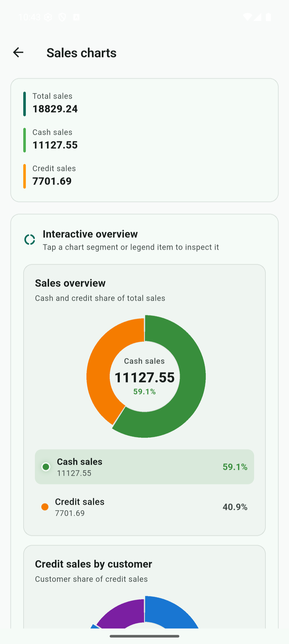Image resolution: width=289 pixels, height=644 pixels.
Task: Tap the navigation gesture handle bar
Action: click(144, 636)
